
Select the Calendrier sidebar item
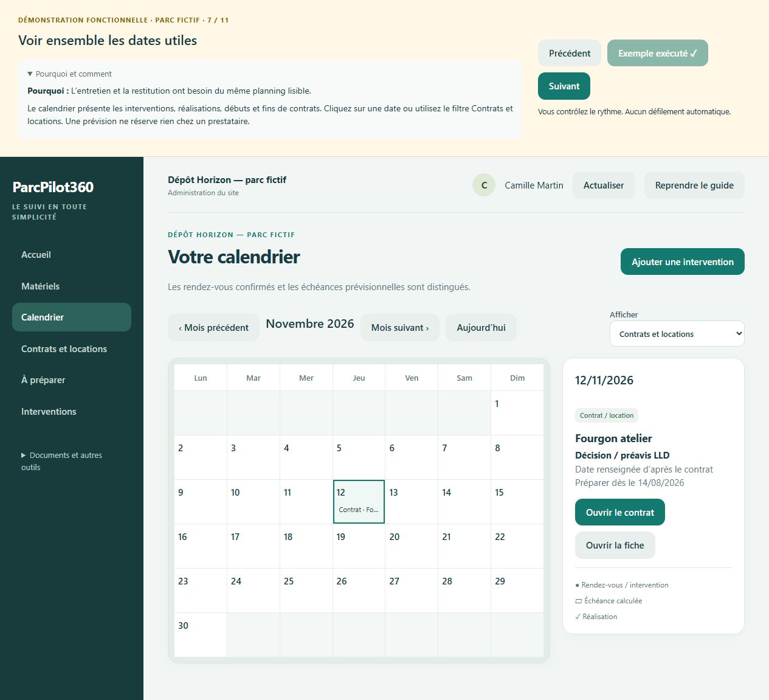72,317
